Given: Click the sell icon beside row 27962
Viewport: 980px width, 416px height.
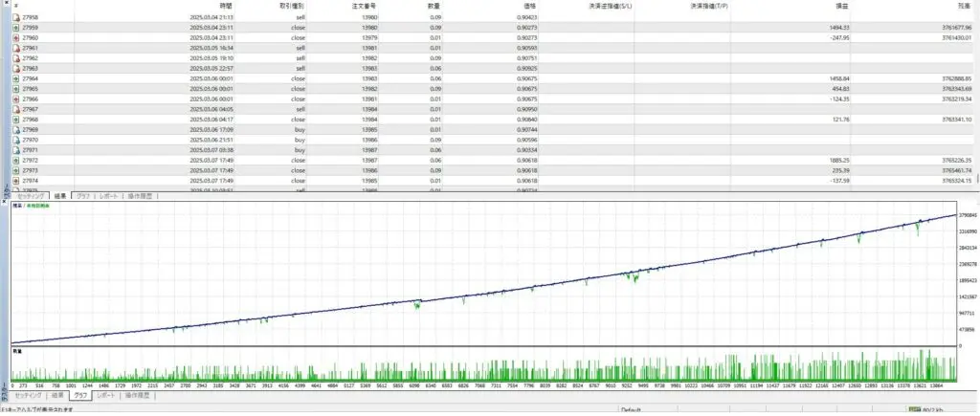Looking at the screenshot, I should 15,58.
